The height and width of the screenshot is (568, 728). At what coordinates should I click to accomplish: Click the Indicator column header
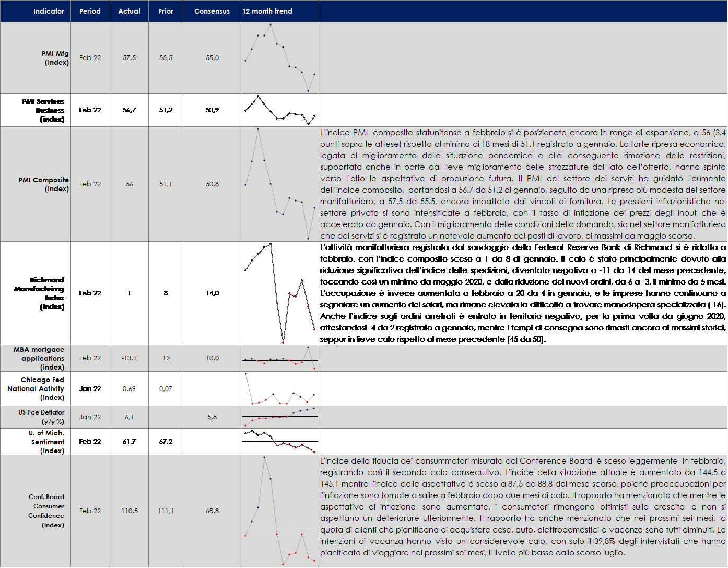pyautogui.click(x=49, y=11)
